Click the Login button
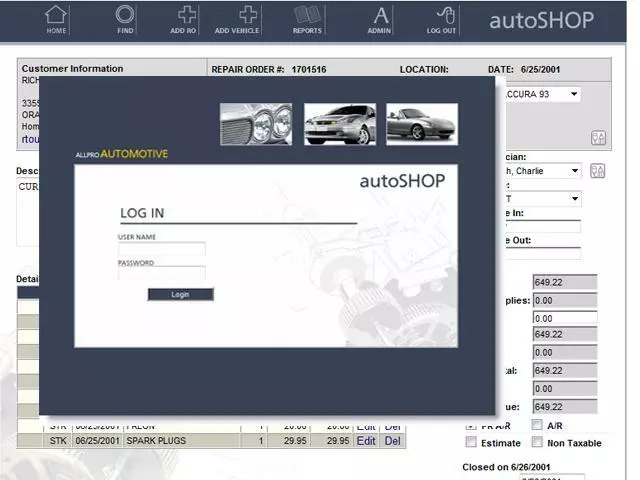640x480 pixels. [x=180, y=294]
